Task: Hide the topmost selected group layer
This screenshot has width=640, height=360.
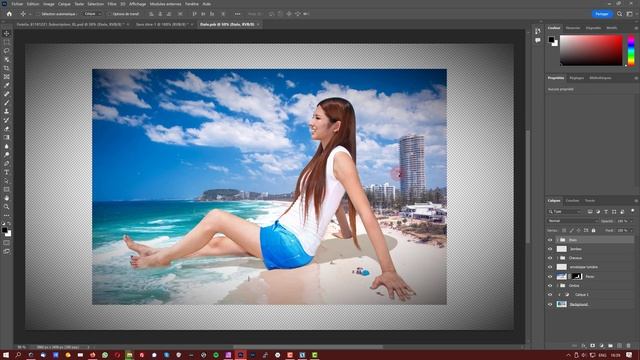Action: pos(550,240)
